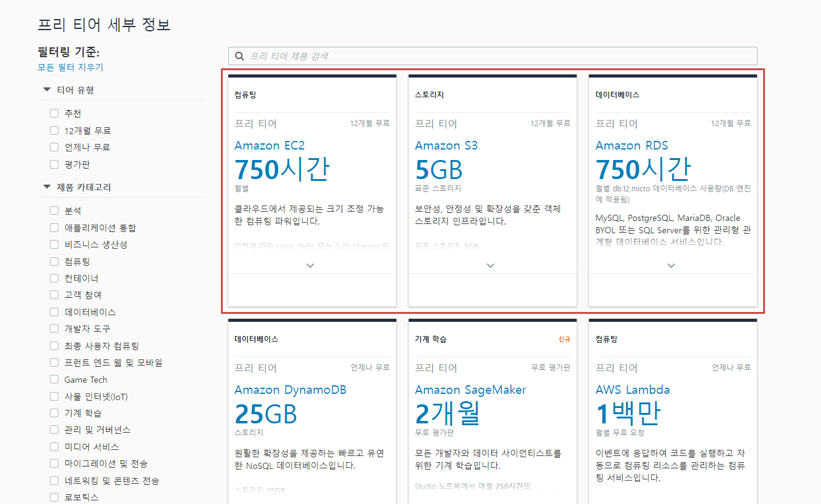Open the Amazon SageMaker title link
The height and width of the screenshot is (504, 821).
tap(471, 390)
